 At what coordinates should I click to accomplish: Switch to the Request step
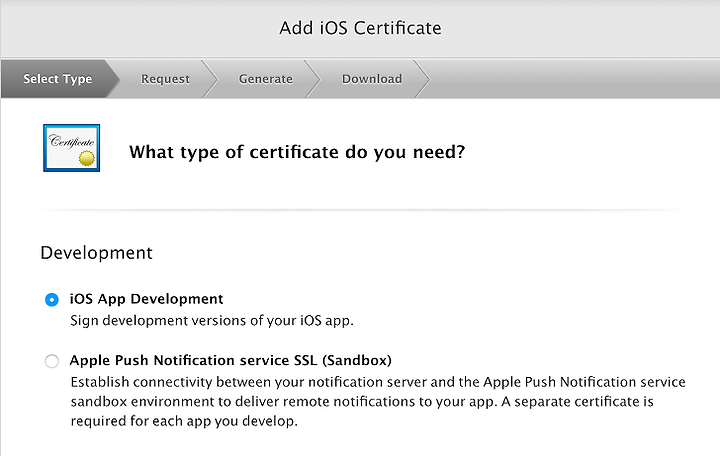pos(165,79)
